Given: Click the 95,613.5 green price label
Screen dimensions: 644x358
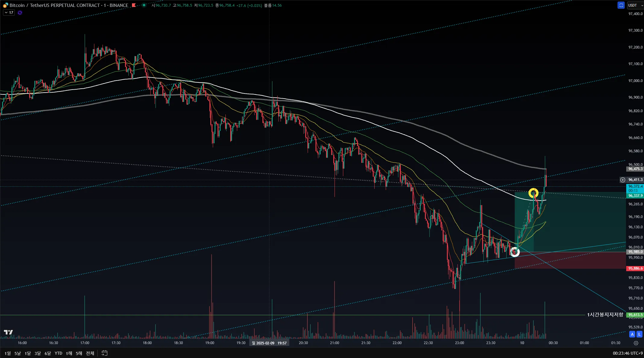Looking at the screenshot, I should pyautogui.click(x=635, y=315).
